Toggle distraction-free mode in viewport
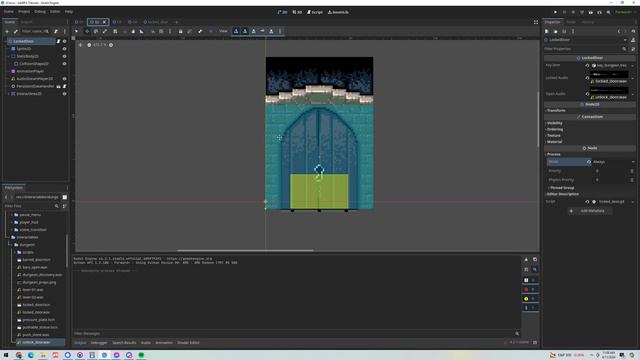 536,22
